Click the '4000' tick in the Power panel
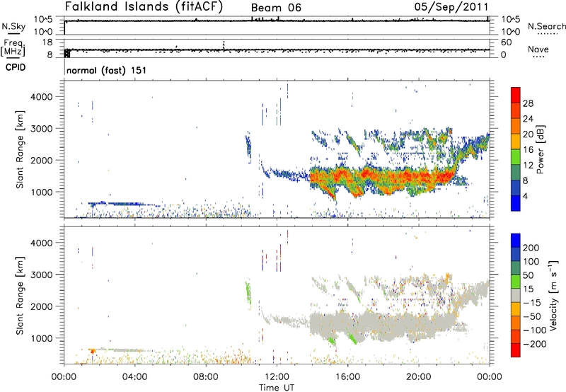Screen dimensions: 566x392 [x=43, y=97]
